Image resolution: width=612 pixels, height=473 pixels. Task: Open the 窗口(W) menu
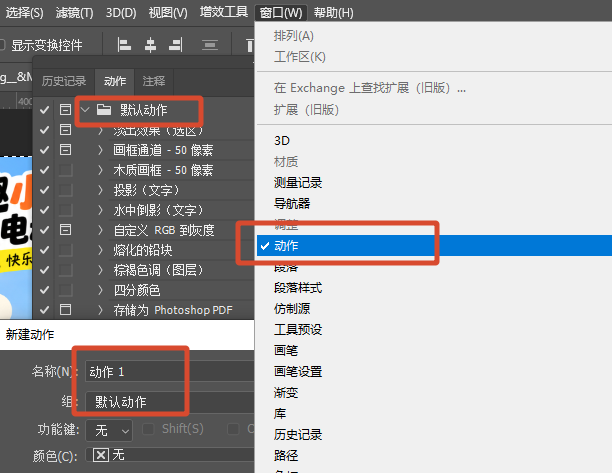[281, 12]
